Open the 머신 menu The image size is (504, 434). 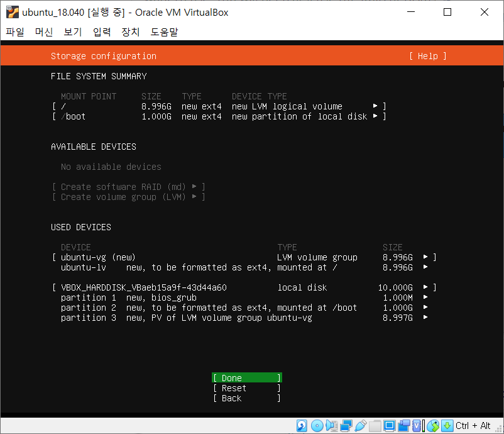tap(44, 32)
